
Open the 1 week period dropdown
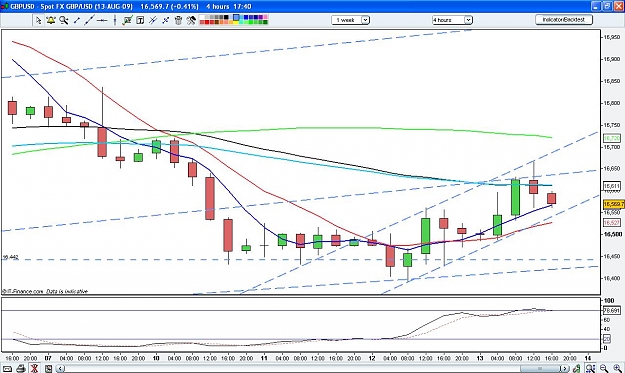350,20
